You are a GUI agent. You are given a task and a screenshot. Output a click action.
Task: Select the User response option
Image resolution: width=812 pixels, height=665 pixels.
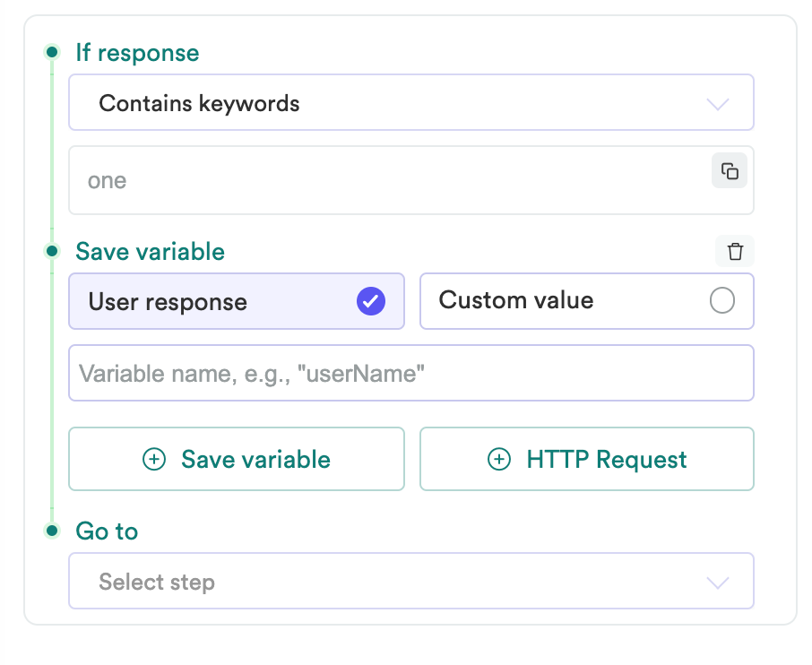click(237, 301)
